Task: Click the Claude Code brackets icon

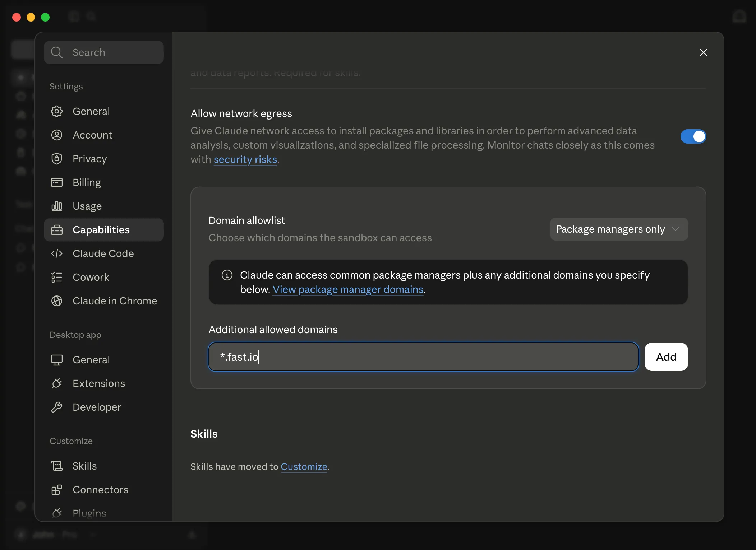Action: pos(57,253)
